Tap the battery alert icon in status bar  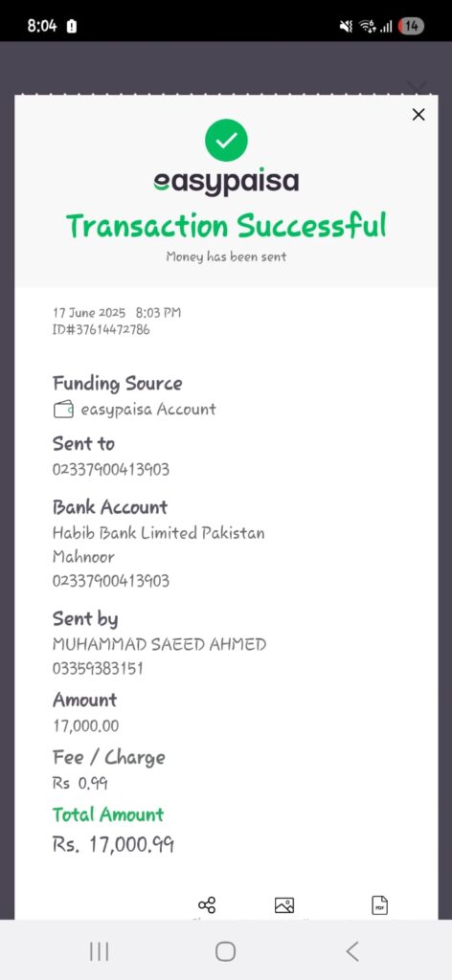(x=72, y=26)
